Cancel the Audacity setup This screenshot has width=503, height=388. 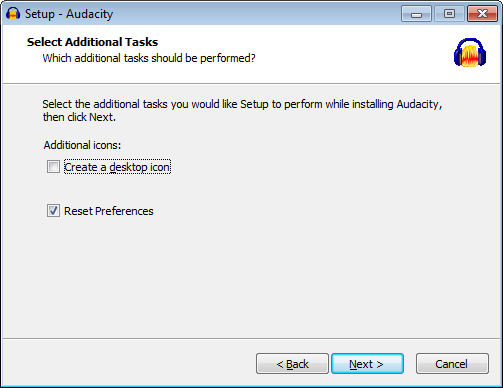point(452,364)
